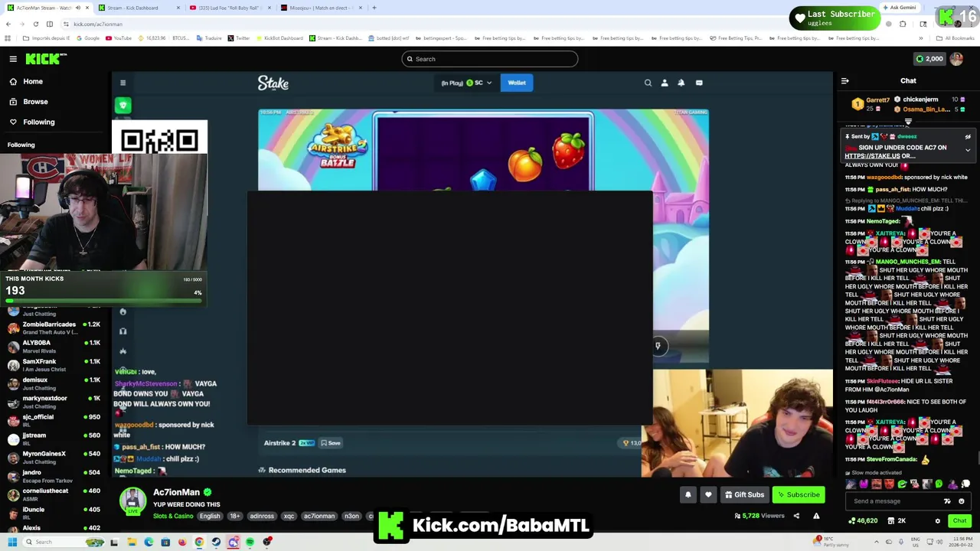Click the address bar kick.com/ac7ionman
Screen dimensions: 980x551
coord(97,24)
